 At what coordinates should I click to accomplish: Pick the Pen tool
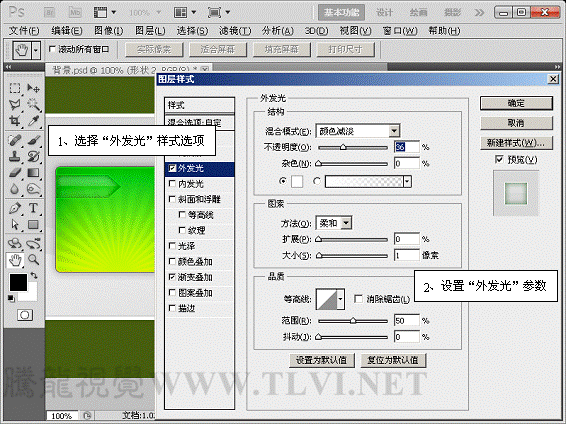point(15,208)
